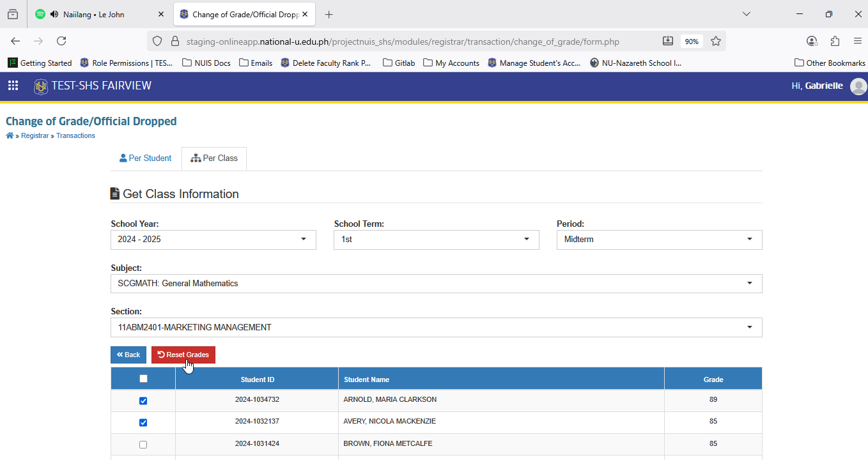868x460 pixels.
Task: Click the Hi, Gabrielle greeting
Action: (x=817, y=86)
